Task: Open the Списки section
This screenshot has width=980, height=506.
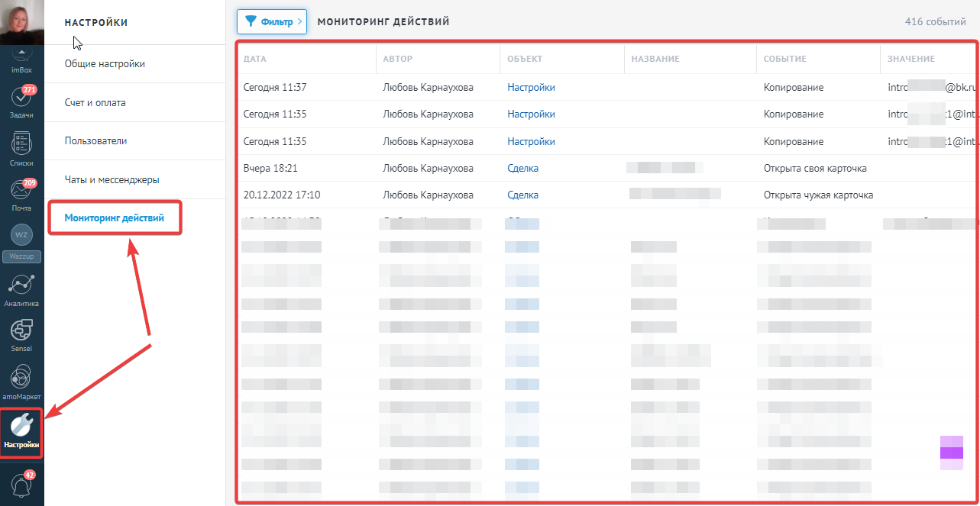Action: click(x=21, y=150)
